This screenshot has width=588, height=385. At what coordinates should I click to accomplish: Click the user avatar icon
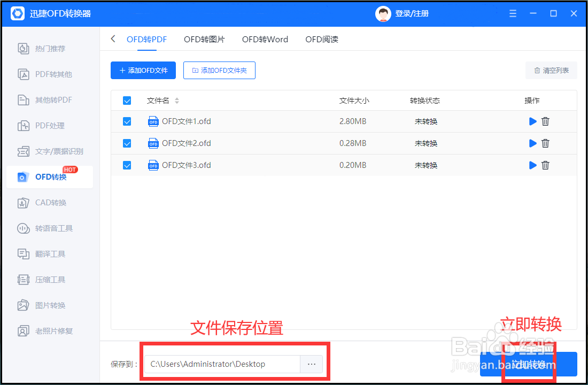coord(383,14)
